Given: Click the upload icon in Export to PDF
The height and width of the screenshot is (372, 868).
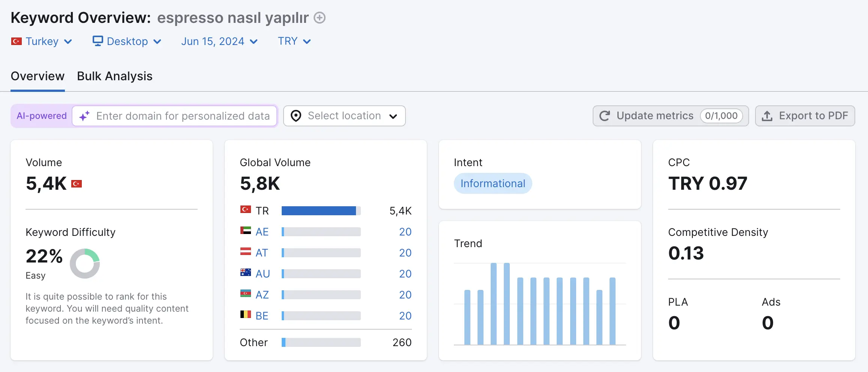Looking at the screenshot, I should tap(767, 116).
